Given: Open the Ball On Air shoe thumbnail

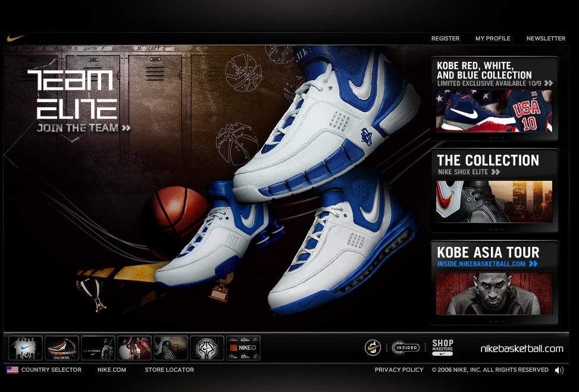Looking at the screenshot, I should [62, 348].
